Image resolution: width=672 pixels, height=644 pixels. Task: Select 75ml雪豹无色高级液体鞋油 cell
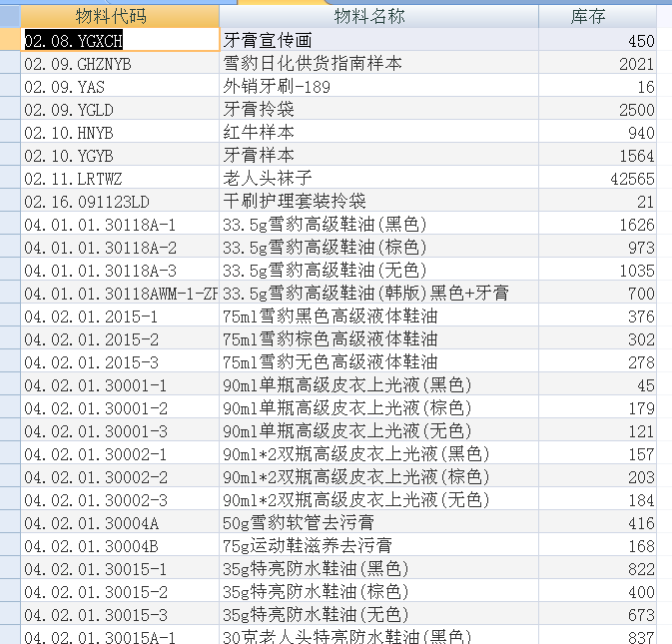click(x=378, y=362)
